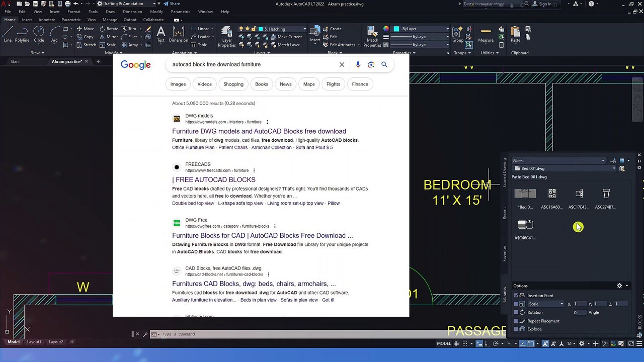
Task: Activate the Mirror command
Action: [108, 37]
